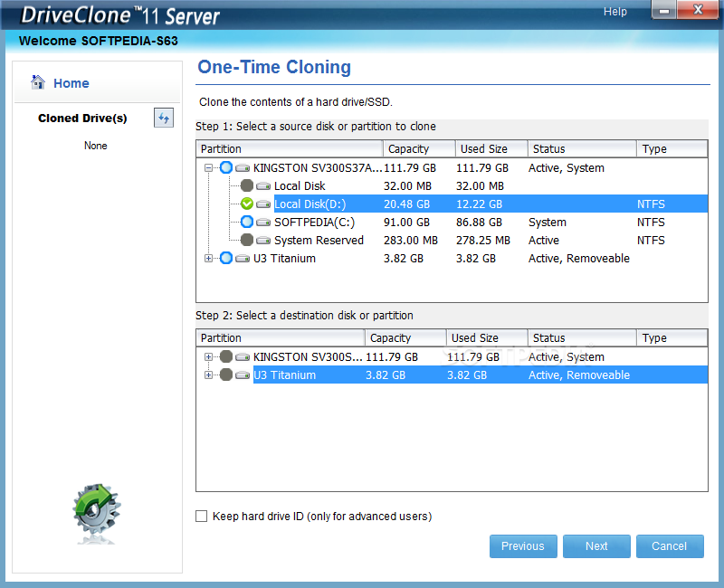724x588 pixels.
Task: Select destination KINGSTON SV300S disk row
Action: pyautogui.click(x=452, y=356)
